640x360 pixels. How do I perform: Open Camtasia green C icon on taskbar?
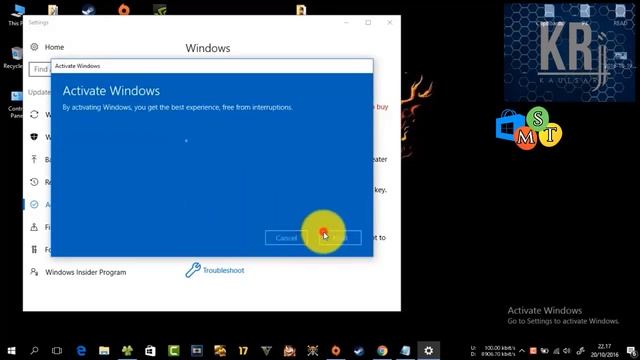click(x=173, y=351)
